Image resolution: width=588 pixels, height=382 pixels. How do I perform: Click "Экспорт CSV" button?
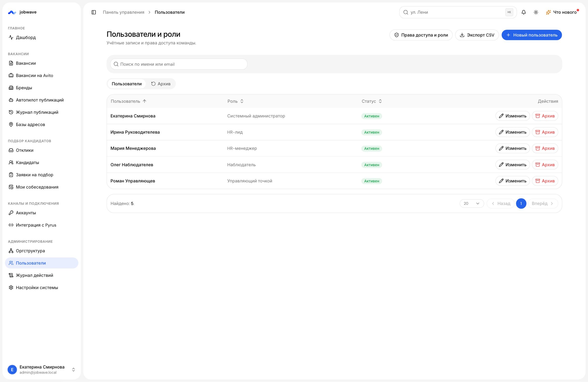pyautogui.click(x=477, y=35)
